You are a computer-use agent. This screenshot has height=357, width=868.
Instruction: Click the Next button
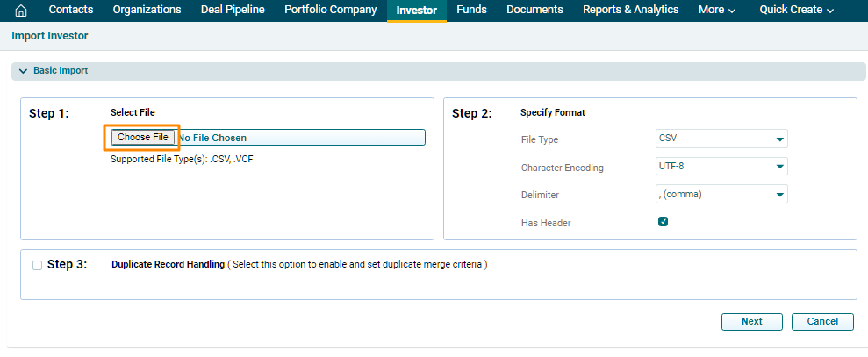[x=751, y=322]
